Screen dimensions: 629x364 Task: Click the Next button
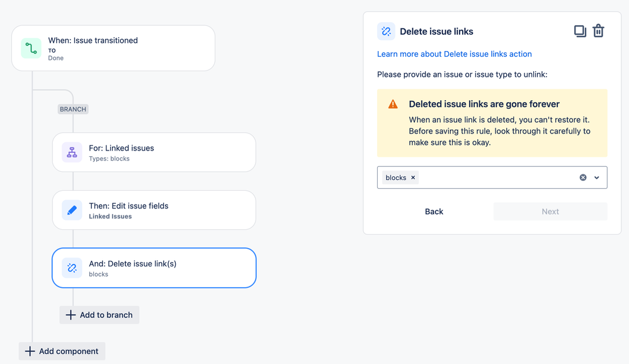tap(550, 212)
